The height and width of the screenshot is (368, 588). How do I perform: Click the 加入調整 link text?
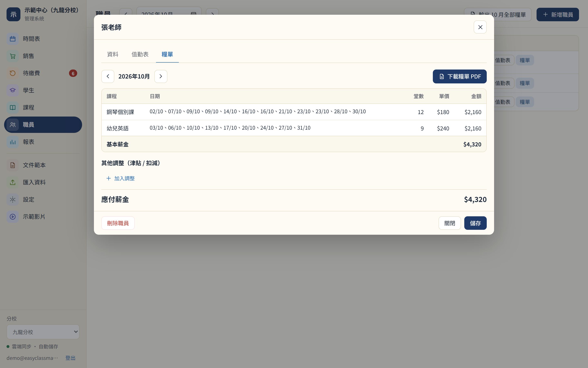coord(124,178)
